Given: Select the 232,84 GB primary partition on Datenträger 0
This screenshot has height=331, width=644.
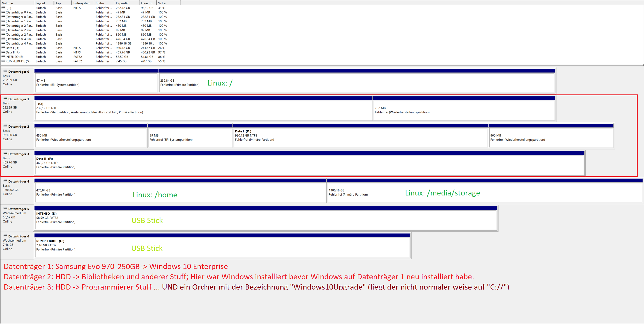Looking at the screenshot, I should [x=357, y=81].
